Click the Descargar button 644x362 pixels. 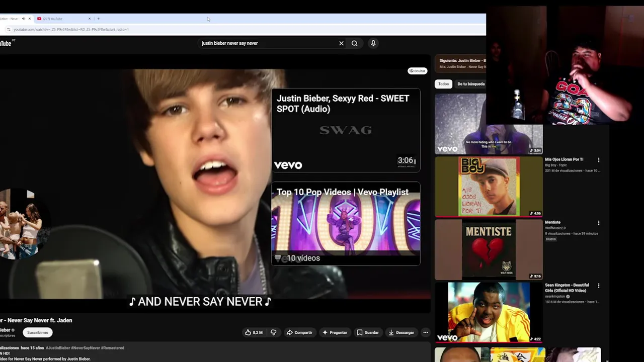[401, 332]
